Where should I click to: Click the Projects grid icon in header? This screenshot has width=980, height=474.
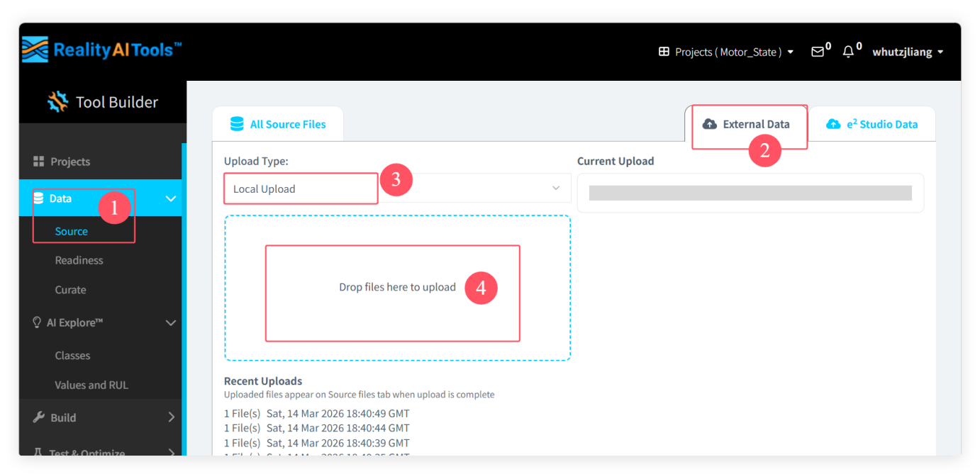click(x=664, y=52)
